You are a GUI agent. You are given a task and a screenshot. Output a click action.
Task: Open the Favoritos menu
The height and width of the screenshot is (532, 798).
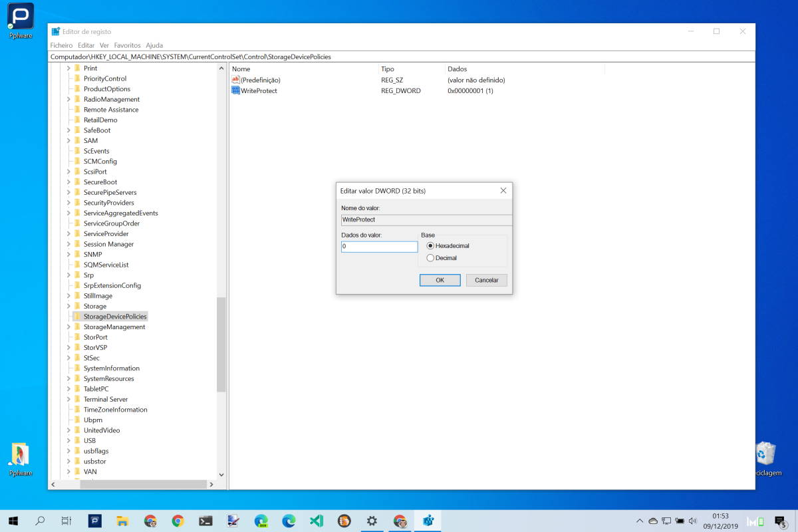(127, 45)
